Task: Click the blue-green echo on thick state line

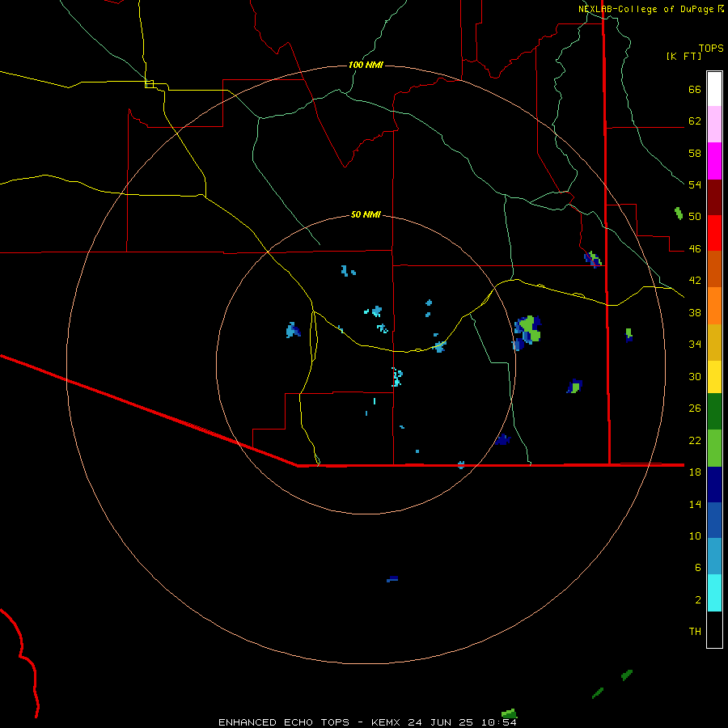Action: pos(593,259)
